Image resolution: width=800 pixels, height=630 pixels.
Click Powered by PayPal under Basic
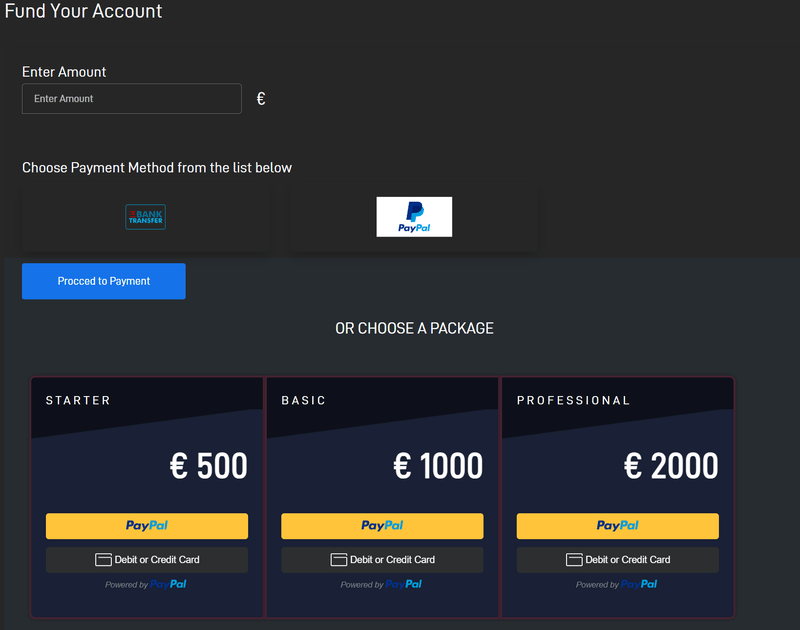[381, 585]
